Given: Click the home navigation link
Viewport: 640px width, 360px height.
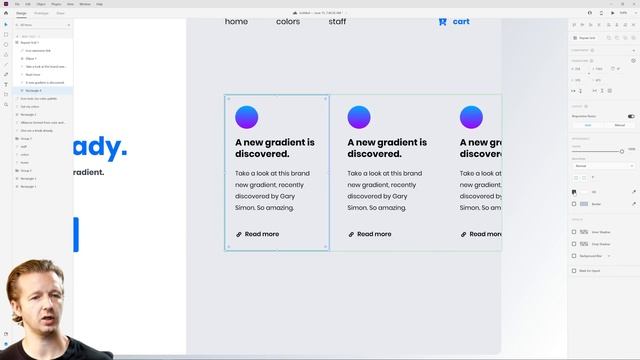Looking at the screenshot, I should [x=236, y=22].
